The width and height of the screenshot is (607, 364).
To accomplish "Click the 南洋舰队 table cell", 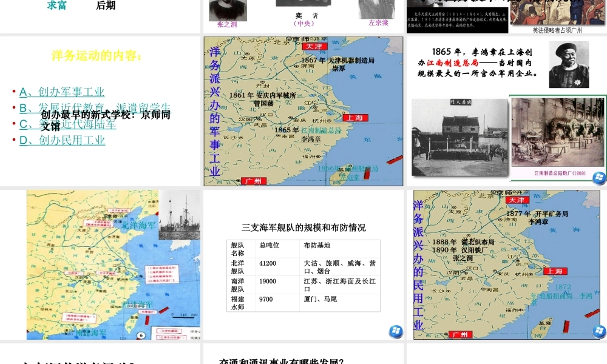I will coord(242,285).
